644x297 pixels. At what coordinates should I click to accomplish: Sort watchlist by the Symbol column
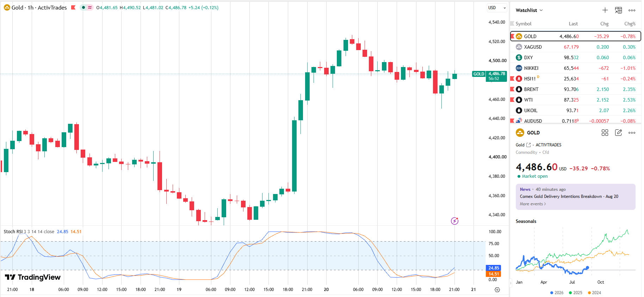[524, 24]
